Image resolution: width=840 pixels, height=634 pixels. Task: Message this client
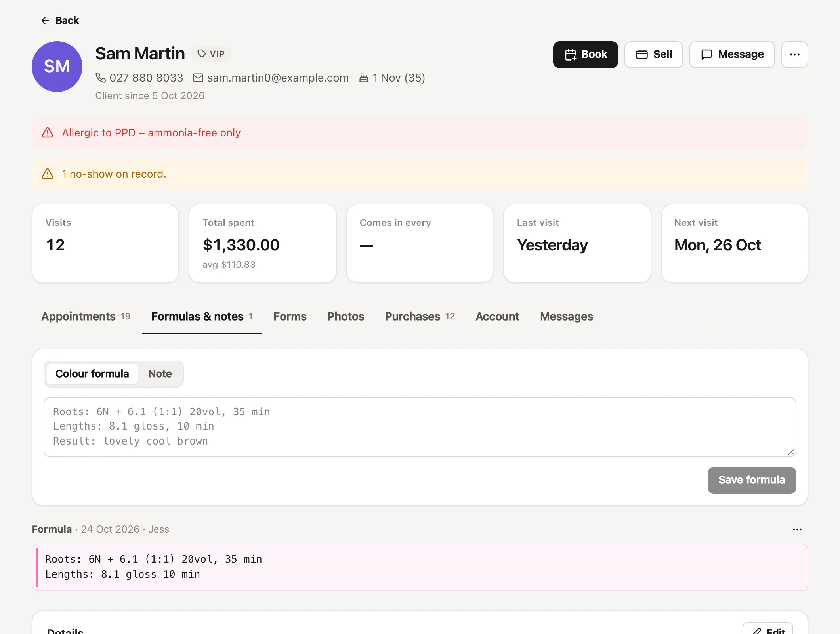[732, 55]
